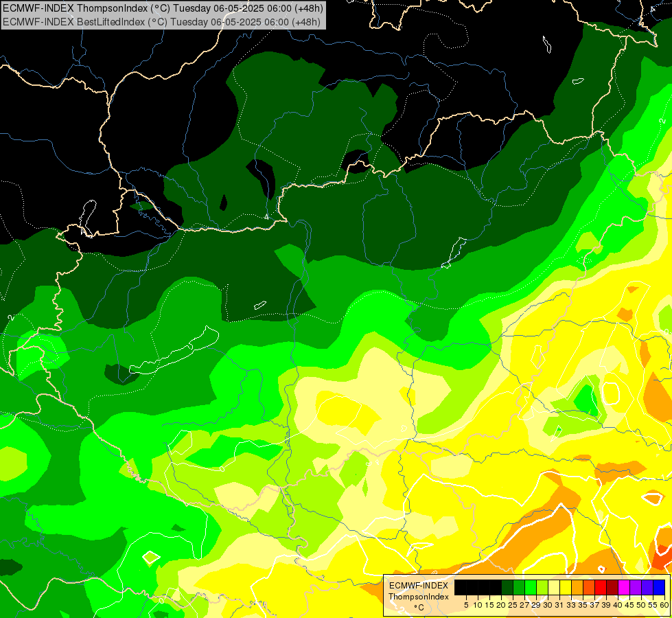Image resolution: width=672 pixels, height=618 pixels.
Task: Click legend tick value 29
Action: pyautogui.click(x=536, y=605)
